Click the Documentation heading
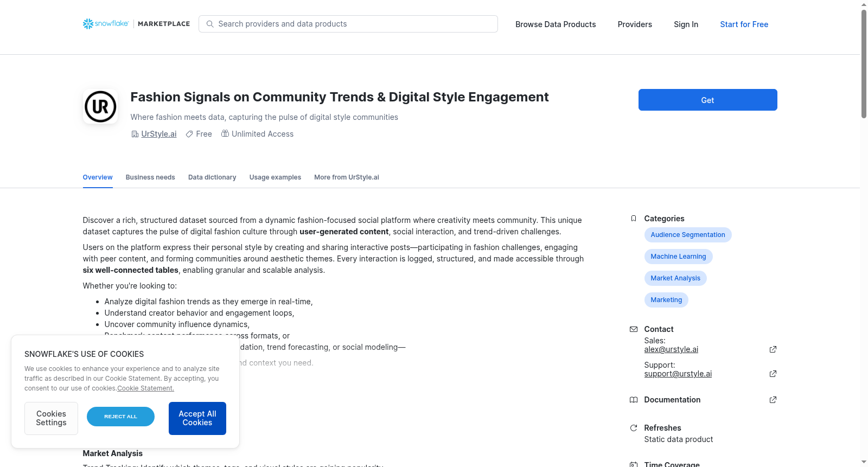This screenshot has height=467, width=868. pos(672,400)
